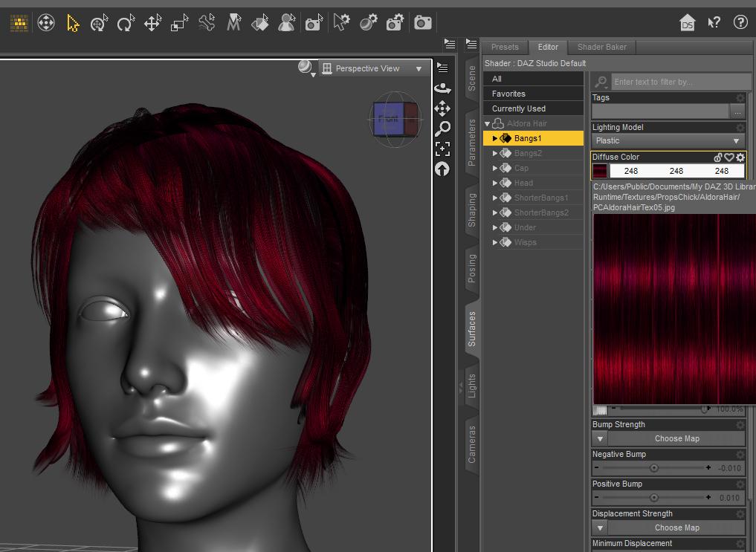
Task: Click the surface filter text field
Action: click(x=679, y=82)
